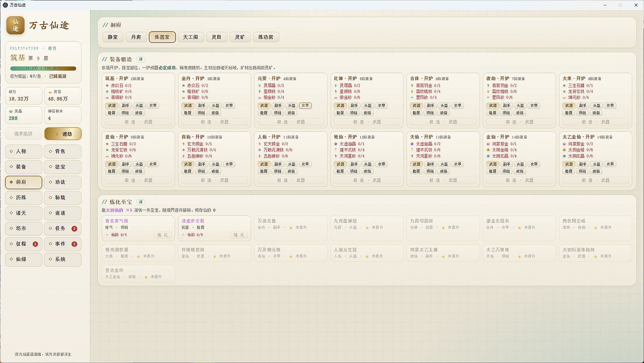Click the 境界瓶颈 button
Image resolution: width=644 pixels, height=363 pixels.
click(x=24, y=134)
